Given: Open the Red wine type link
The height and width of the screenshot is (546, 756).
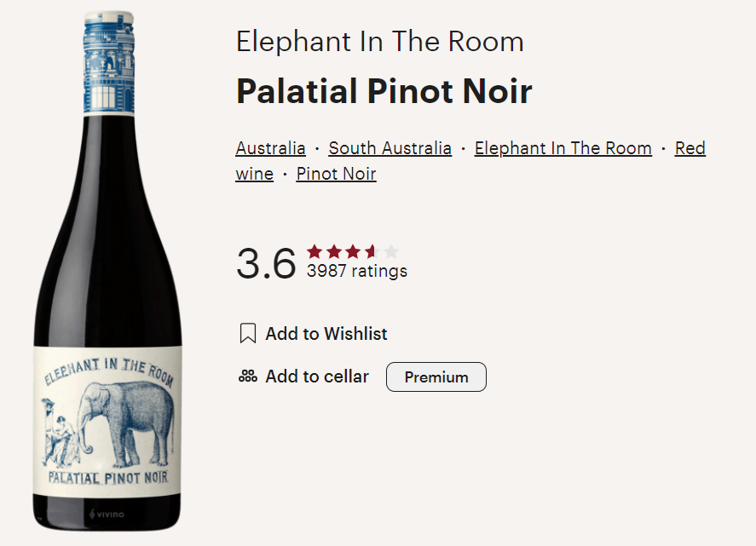Looking at the screenshot, I should [x=690, y=148].
